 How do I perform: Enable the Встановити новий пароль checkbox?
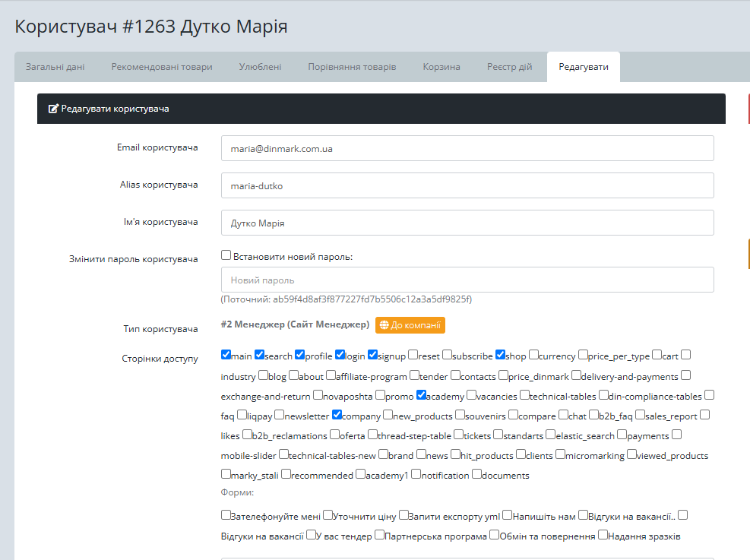point(226,256)
